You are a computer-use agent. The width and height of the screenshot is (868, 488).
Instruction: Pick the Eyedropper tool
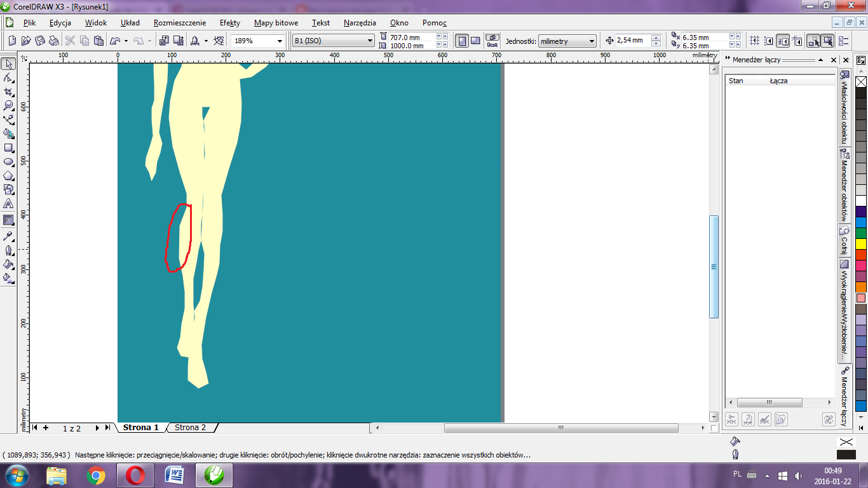pyautogui.click(x=8, y=236)
